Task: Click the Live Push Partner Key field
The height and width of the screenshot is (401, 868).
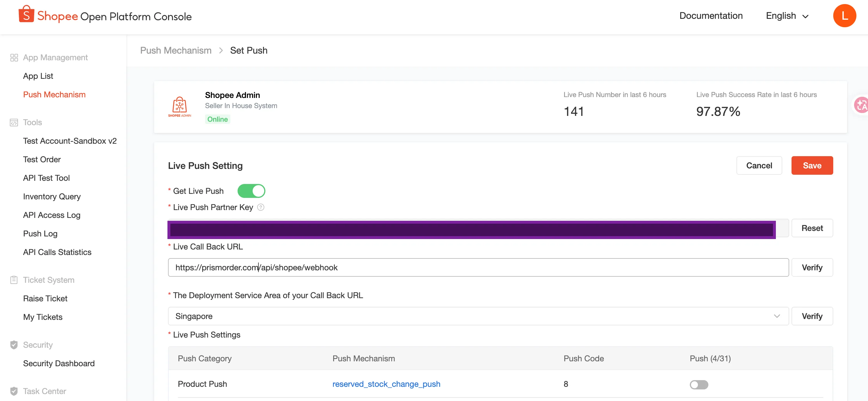Action: tap(478, 229)
